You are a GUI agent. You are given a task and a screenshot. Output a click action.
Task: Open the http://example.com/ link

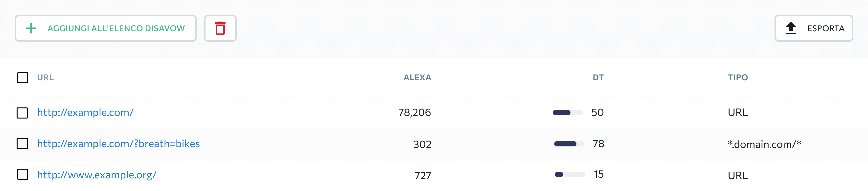[85, 112]
